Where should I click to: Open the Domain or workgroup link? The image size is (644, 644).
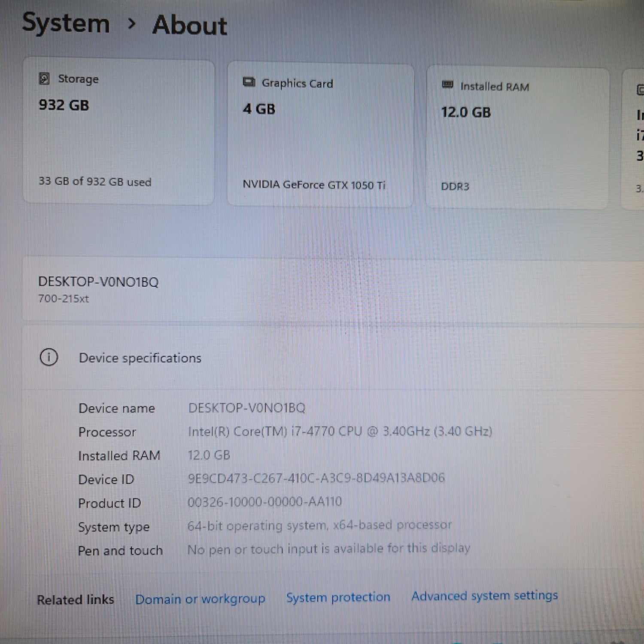tap(200, 598)
